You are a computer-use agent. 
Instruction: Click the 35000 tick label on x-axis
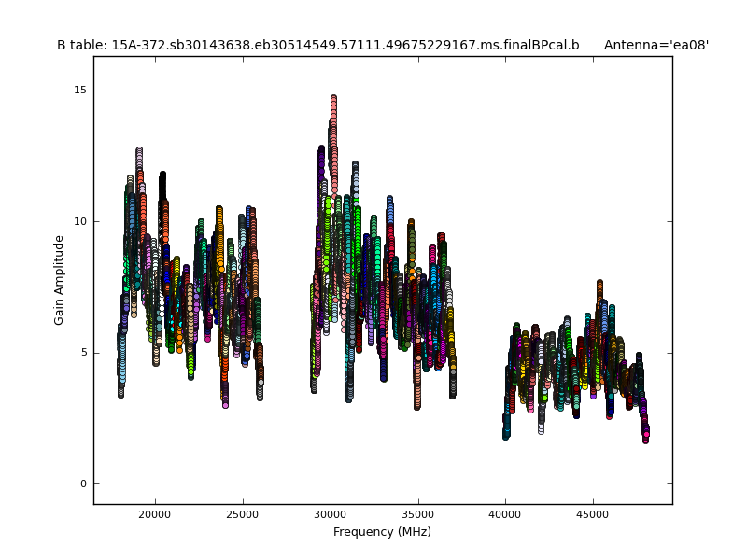coord(418,514)
